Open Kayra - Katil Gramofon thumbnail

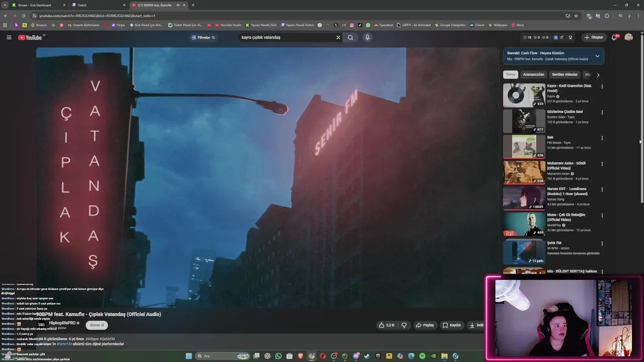click(x=524, y=95)
